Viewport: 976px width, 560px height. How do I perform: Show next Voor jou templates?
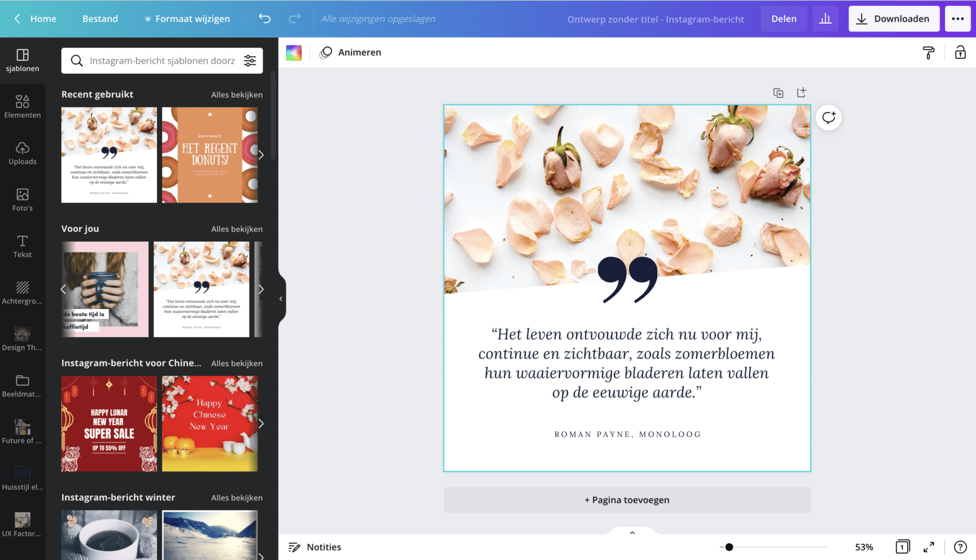pos(261,290)
